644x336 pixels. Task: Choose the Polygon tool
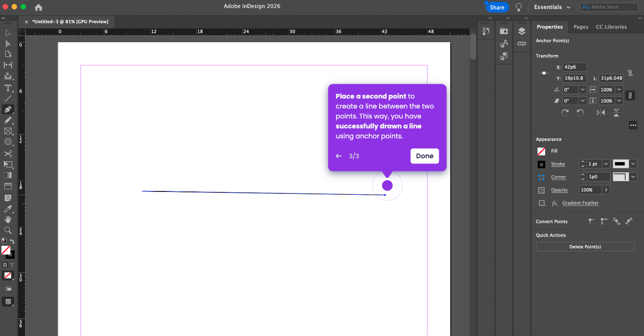click(8, 142)
